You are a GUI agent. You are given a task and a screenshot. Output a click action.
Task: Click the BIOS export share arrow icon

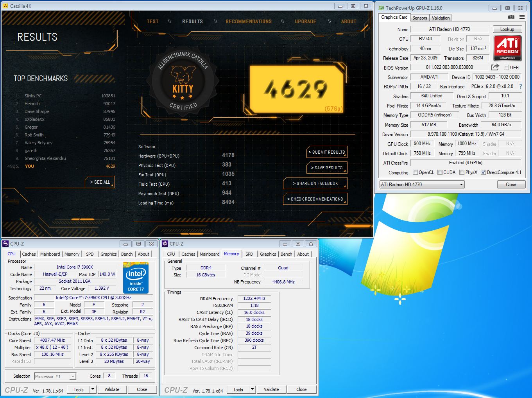(495, 67)
